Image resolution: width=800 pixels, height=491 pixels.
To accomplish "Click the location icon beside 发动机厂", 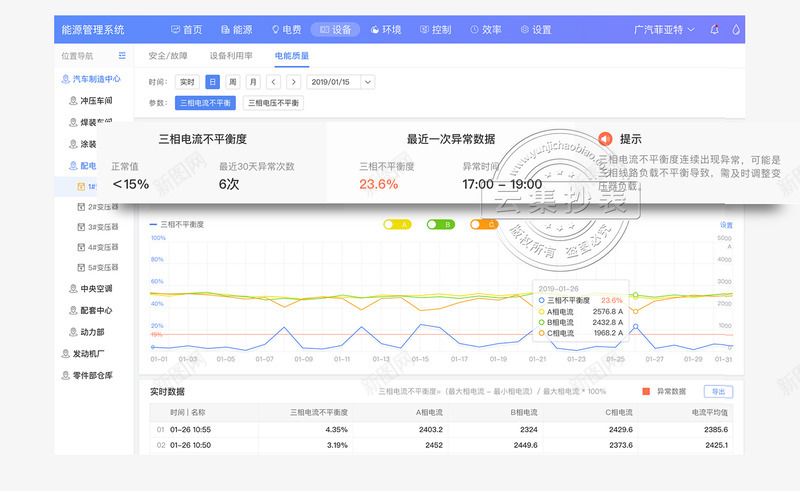I will point(65,353).
